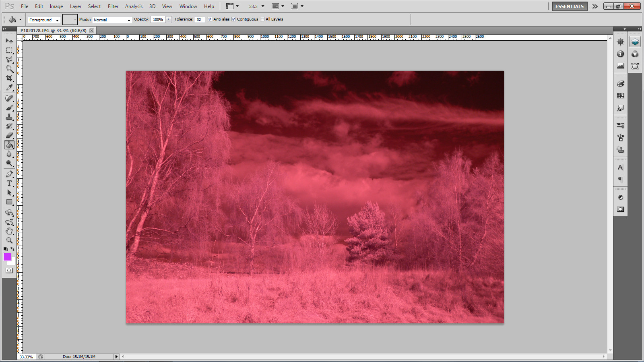Select the Magic Wand tool
The height and width of the screenshot is (362, 644).
(9, 69)
